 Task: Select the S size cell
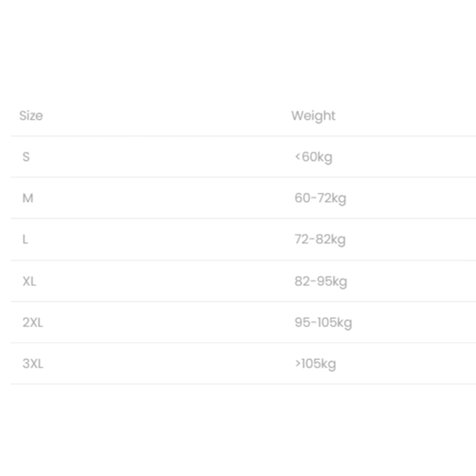tap(27, 157)
